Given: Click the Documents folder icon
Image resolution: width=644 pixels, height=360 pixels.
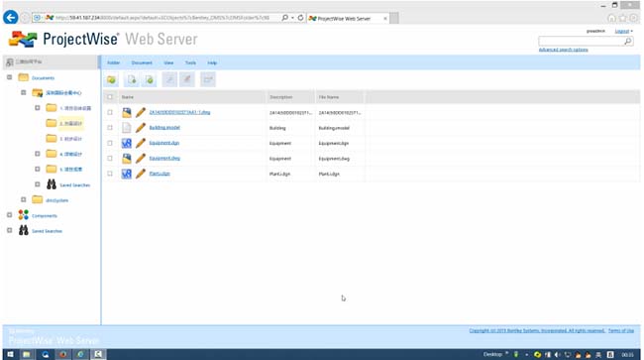Looking at the screenshot, I should [24, 77].
